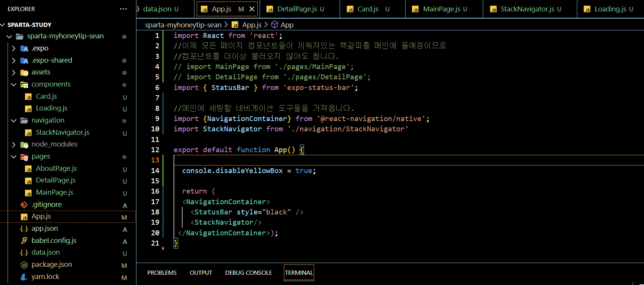Open the Explorer more actions ellipsis

coord(123,9)
